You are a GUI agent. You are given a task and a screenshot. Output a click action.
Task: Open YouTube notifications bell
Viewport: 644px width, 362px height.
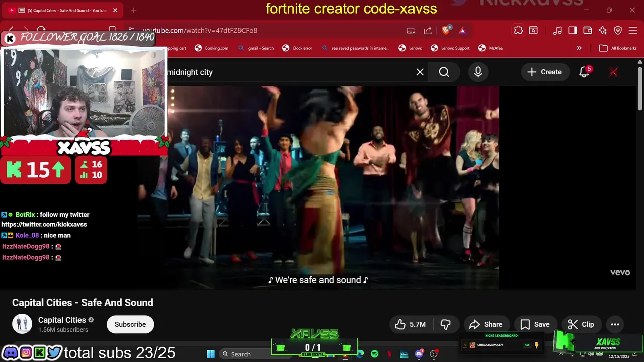584,72
